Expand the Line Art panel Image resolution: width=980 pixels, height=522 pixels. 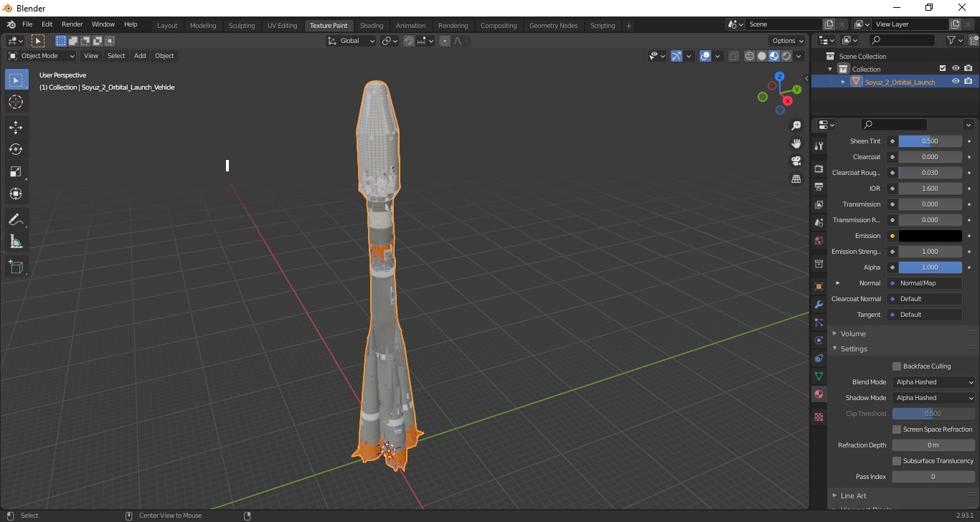[x=853, y=495]
